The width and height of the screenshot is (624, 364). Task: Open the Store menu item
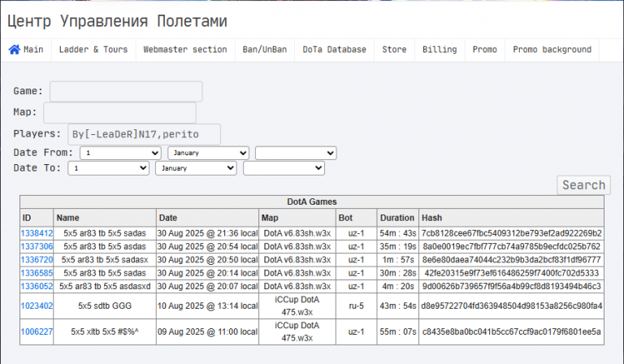point(394,50)
